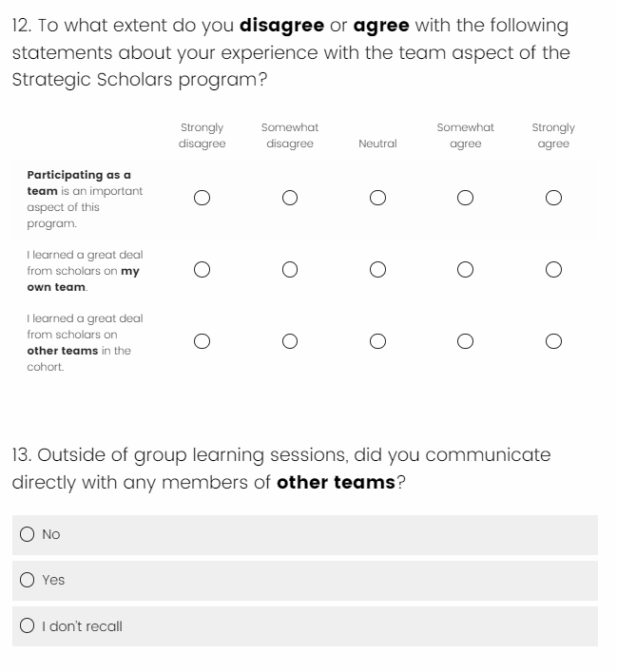This screenshot has width=617, height=672.
Task: Mark Strongly agree for Participating as a team
Action: pyautogui.click(x=553, y=199)
